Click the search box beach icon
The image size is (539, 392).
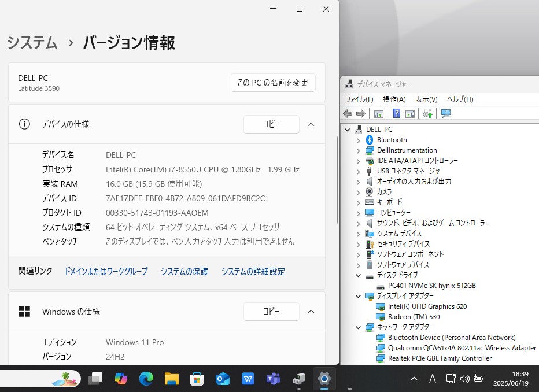(x=64, y=379)
